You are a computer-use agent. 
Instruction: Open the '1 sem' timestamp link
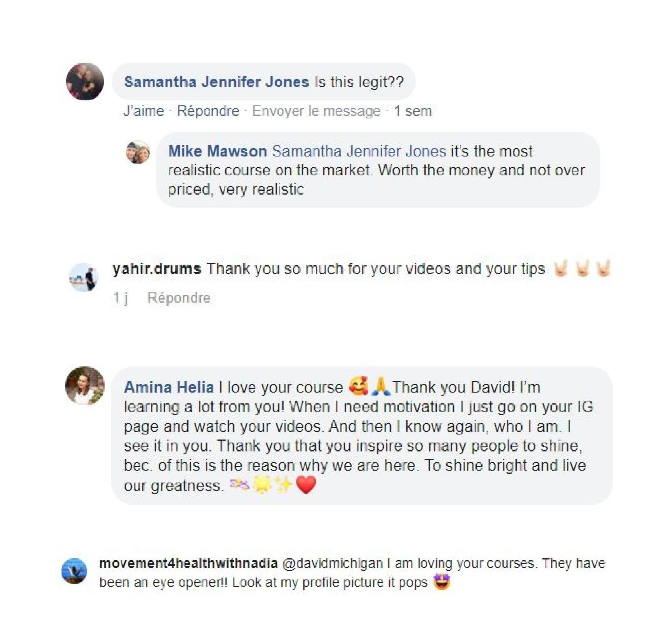(x=413, y=111)
